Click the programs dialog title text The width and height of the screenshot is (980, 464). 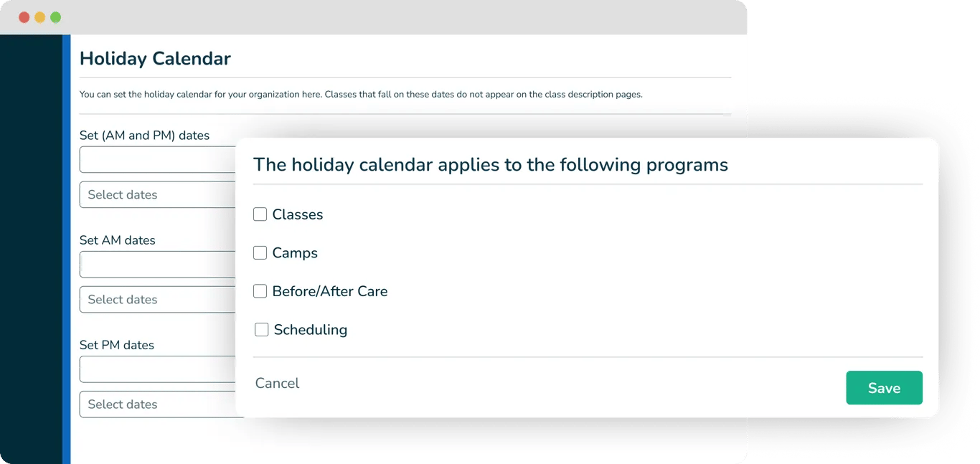point(491,165)
